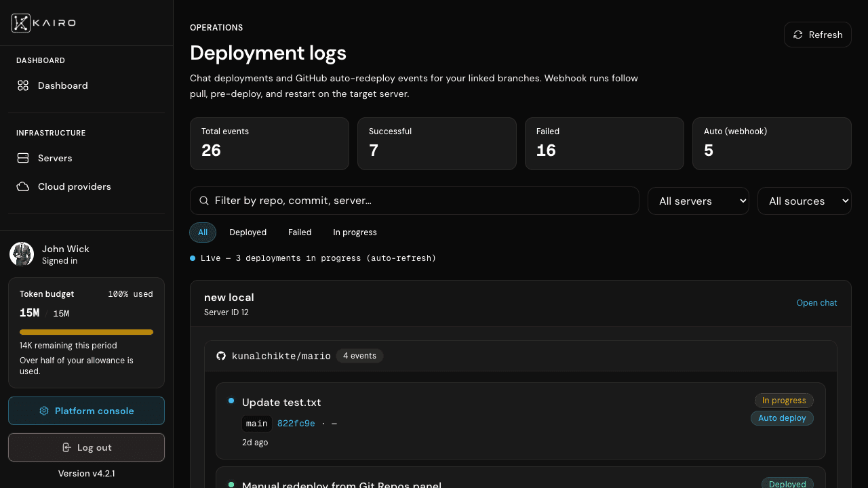This screenshot has height=488, width=868.
Task: Click the Auto deploy badge
Action: click(x=782, y=418)
